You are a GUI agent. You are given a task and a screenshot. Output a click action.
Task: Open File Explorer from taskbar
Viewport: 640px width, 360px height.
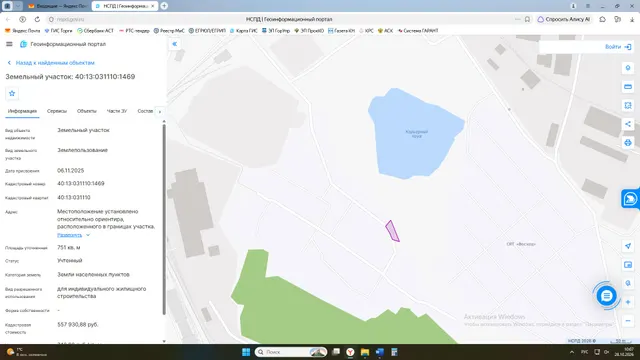click(365, 352)
